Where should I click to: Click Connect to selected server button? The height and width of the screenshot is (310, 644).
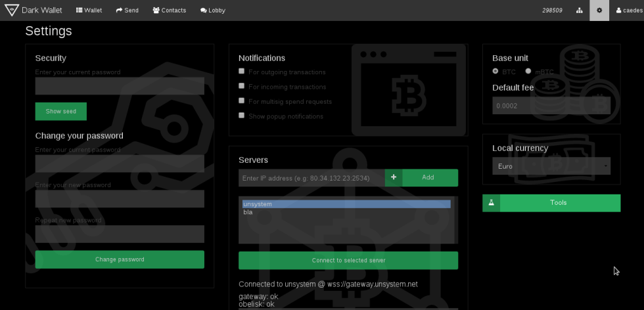348,260
